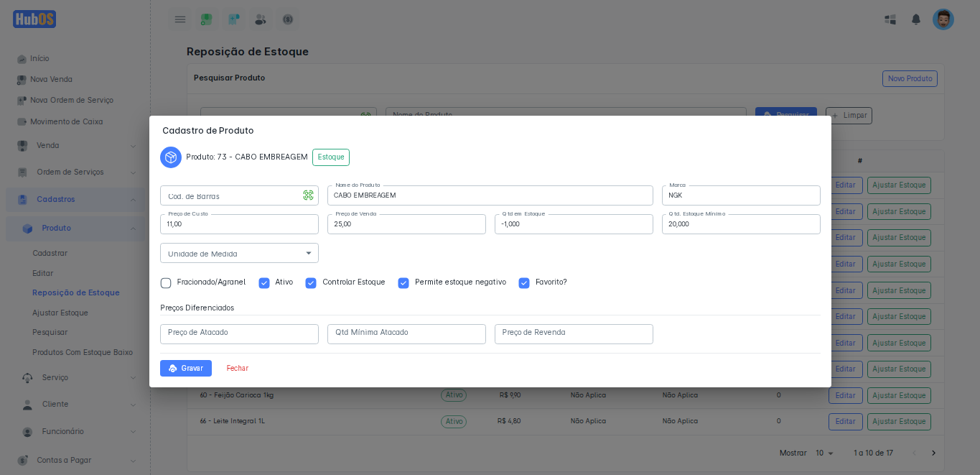Click Fechar to close the dialog

237,369
